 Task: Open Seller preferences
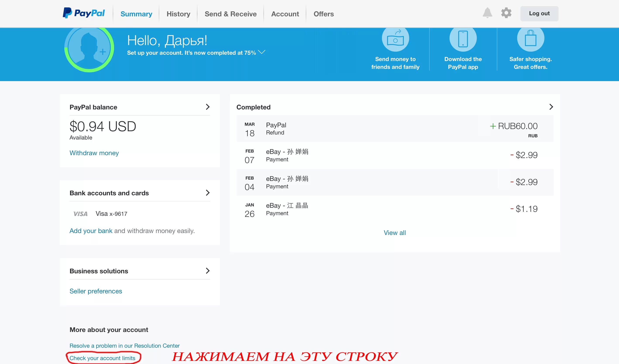[x=96, y=291]
